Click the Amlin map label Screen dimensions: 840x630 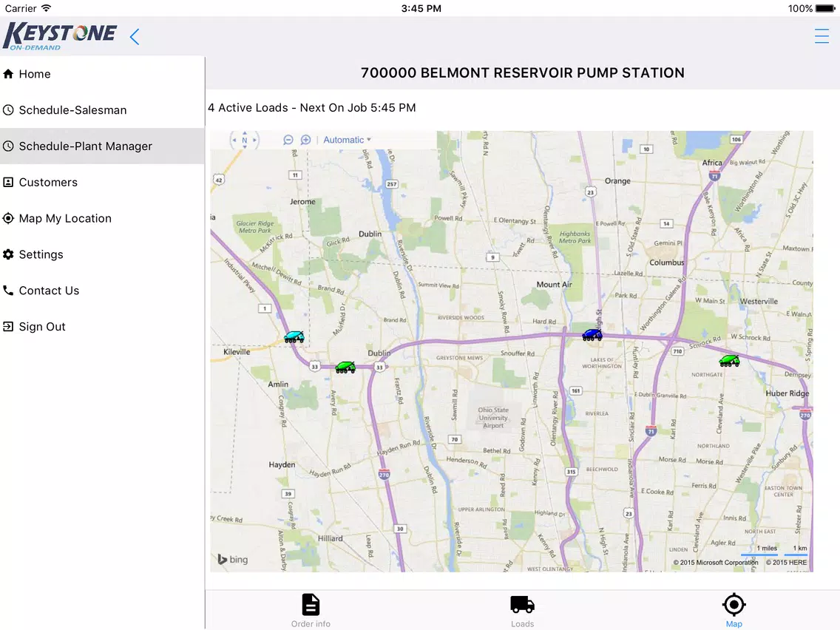click(x=278, y=384)
